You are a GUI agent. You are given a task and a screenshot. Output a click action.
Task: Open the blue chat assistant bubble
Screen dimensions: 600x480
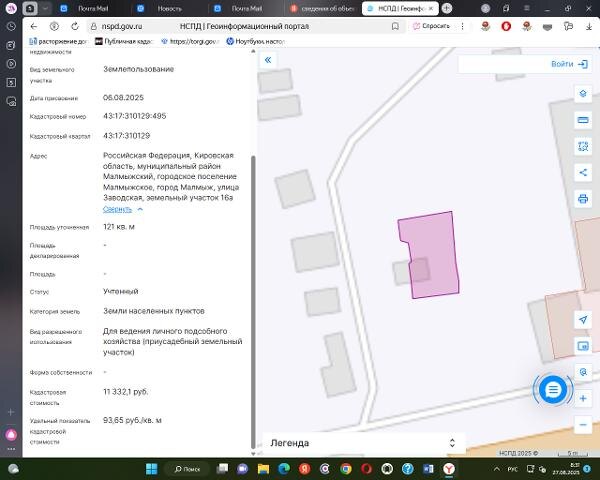[553, 390]
